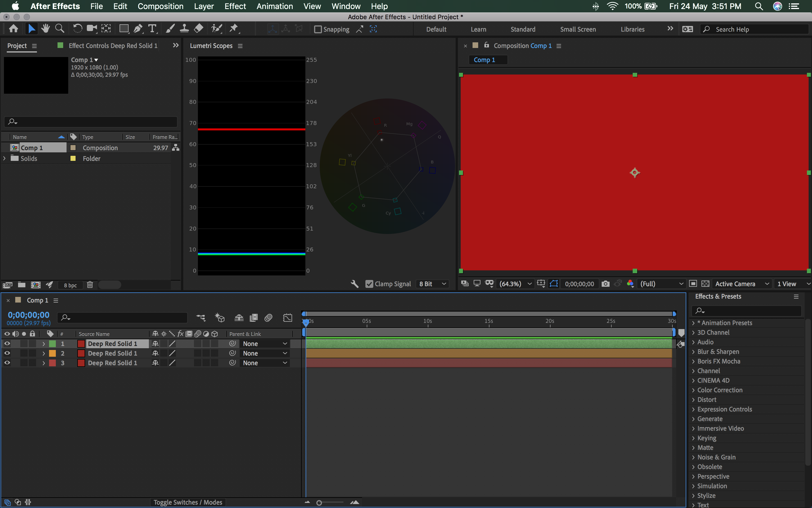The height and width of the screenshot is (508, 812).
Task: Open the Composition menu in the menu bar
Action: click(160, 6)
